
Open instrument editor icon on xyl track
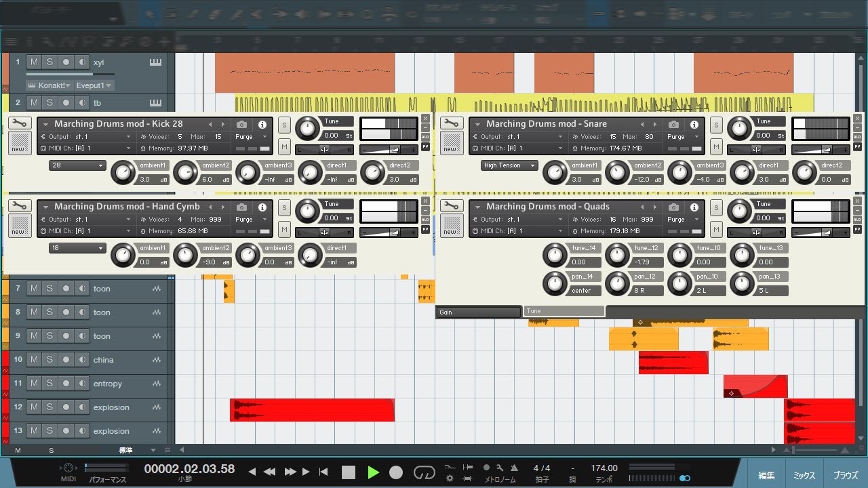pyautogui.click(x=156, y=62)
